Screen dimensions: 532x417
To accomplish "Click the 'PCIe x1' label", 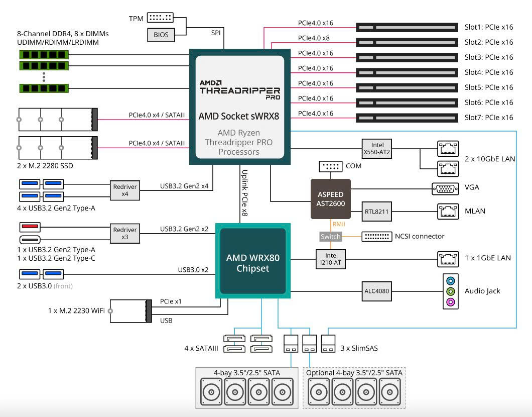I will pyautogui.click(x=171, y=301).
